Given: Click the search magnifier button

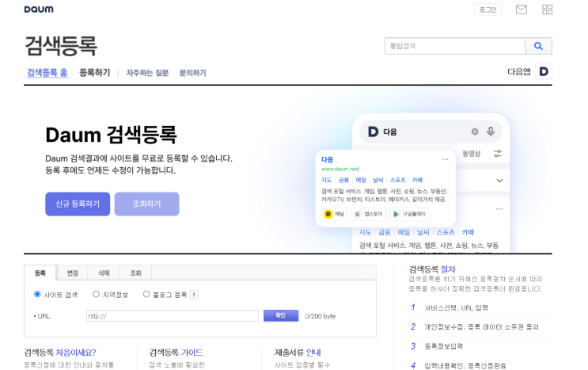Looking at the screenshot, I should [538, 46].
